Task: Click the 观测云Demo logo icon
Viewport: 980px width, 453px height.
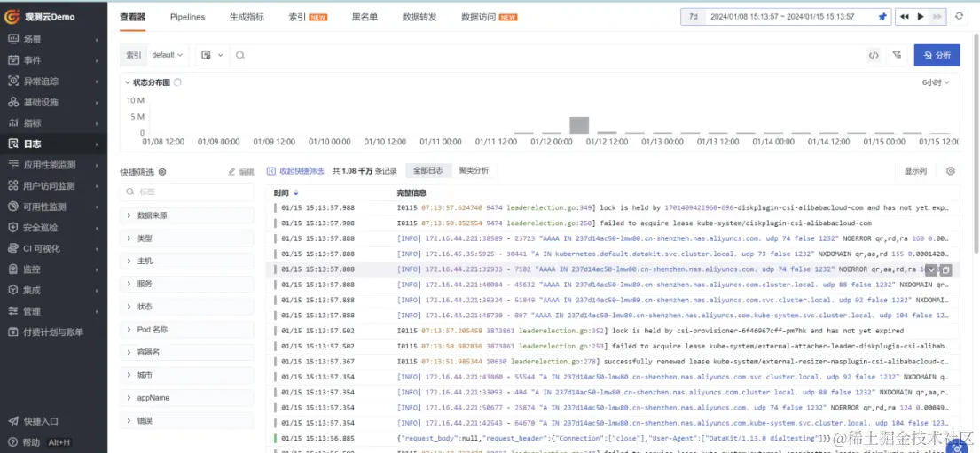Action: click(x=12, y=17)
